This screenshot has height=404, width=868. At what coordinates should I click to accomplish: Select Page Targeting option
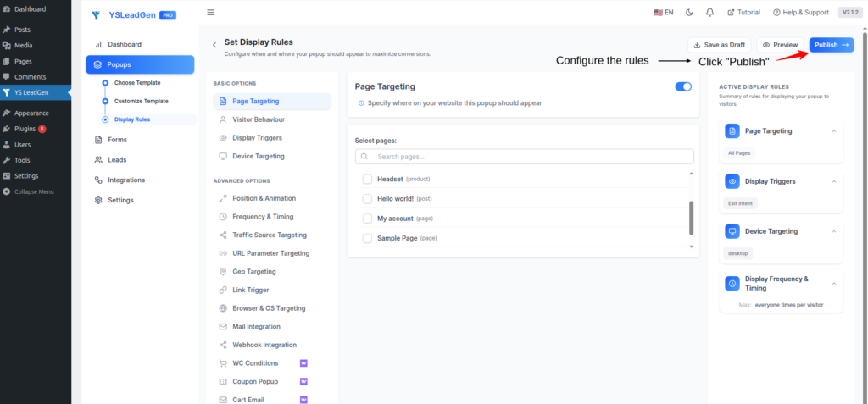272,102
